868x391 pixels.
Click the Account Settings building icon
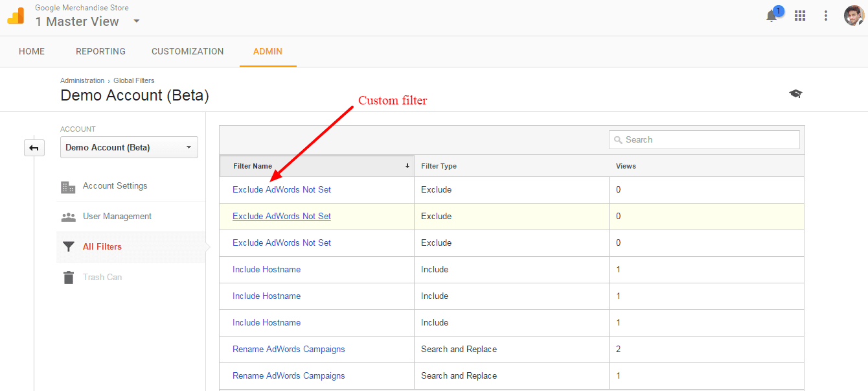(x=68, y=187)
